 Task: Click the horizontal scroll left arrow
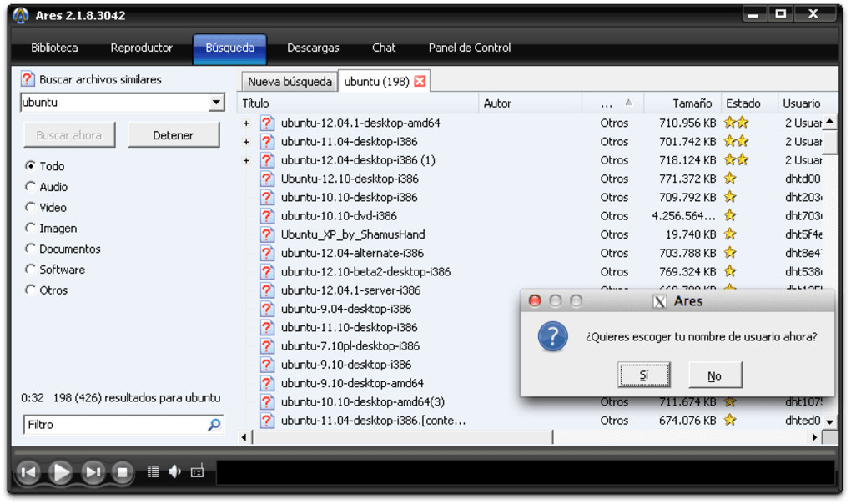[x=244, y=437]
